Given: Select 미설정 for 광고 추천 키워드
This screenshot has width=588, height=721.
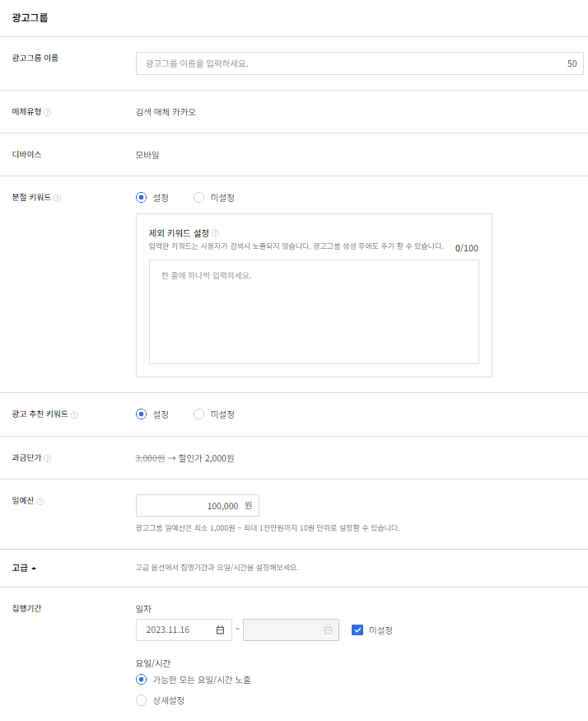Looking at the screenshot, I should point(198,414).
